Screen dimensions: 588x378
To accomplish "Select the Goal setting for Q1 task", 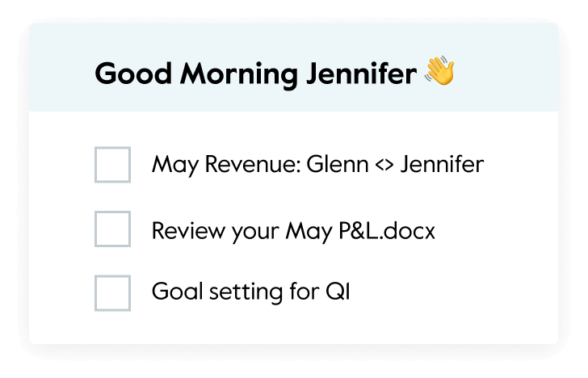I will (250, 292).
